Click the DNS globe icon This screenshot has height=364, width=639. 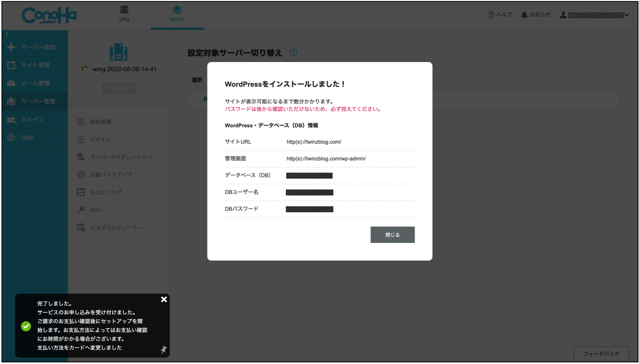click(x=11, y=138)
